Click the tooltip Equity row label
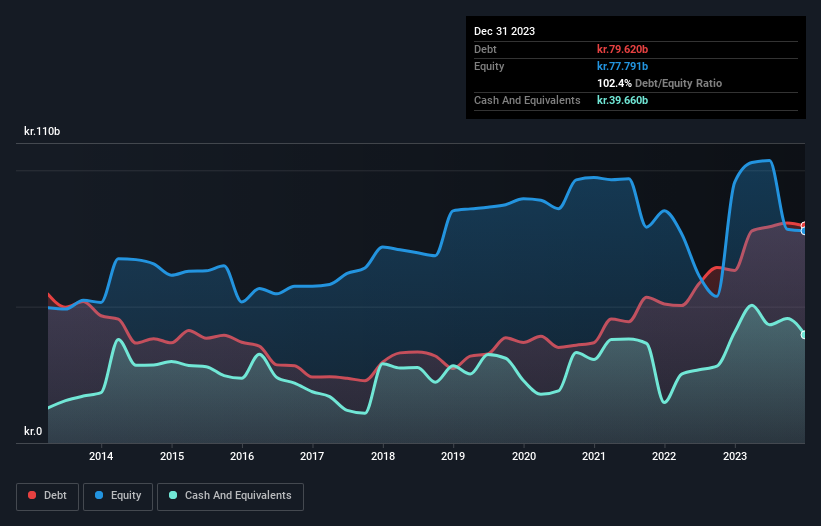Image resolution: width=821 pixels, height=526 pixels. coord(489,66)
